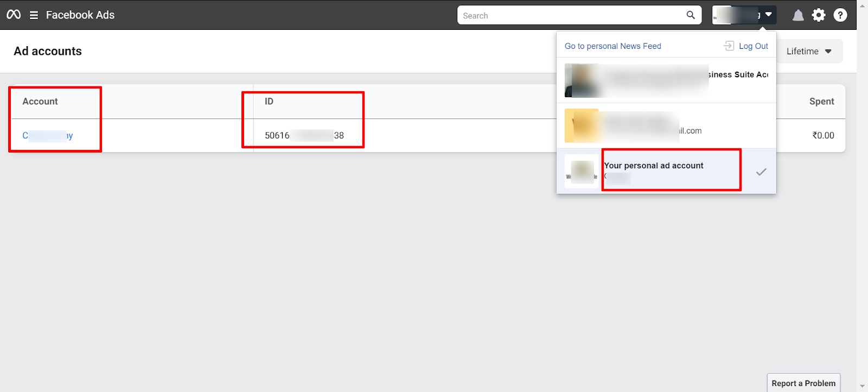Click the Facebook Ads title
Image resolution: width=868 pixels, height=392 pixels.
tap(80, 15)
